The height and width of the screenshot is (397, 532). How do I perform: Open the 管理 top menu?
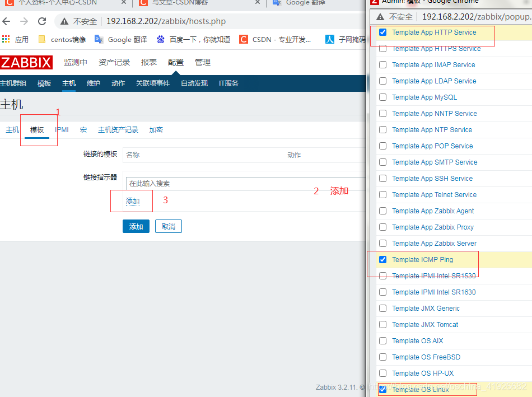(203, 63)
